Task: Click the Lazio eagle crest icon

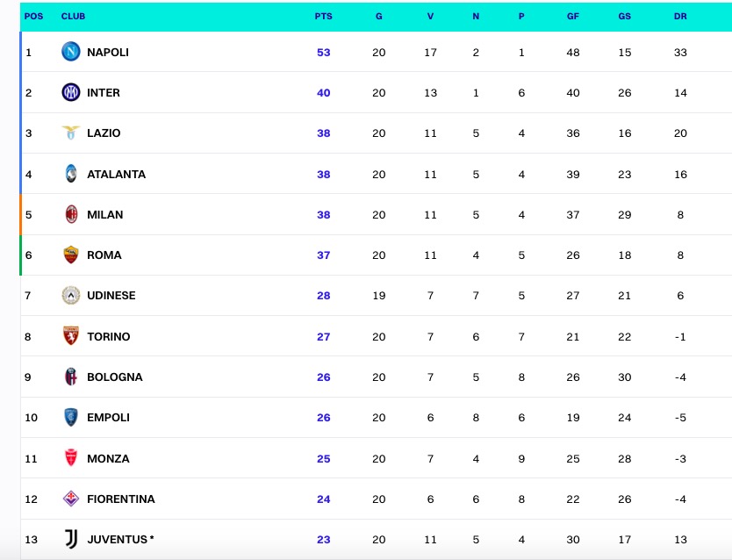Action: click(x=70, y=133)
